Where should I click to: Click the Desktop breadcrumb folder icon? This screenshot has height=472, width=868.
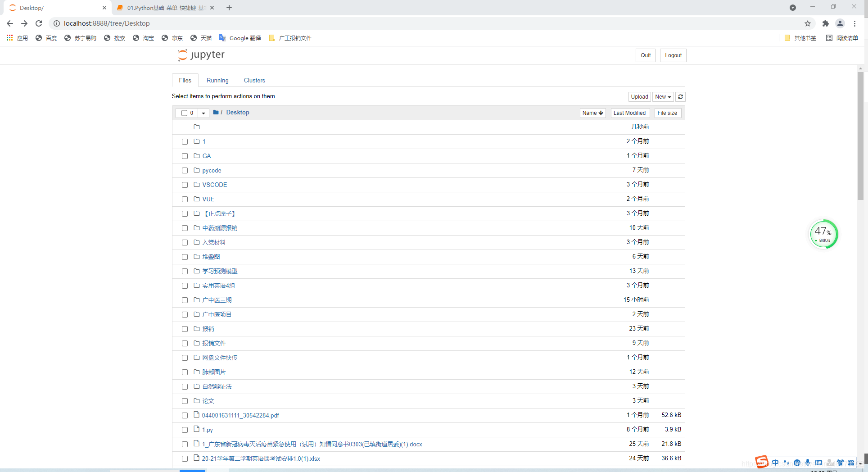(216, 112)
